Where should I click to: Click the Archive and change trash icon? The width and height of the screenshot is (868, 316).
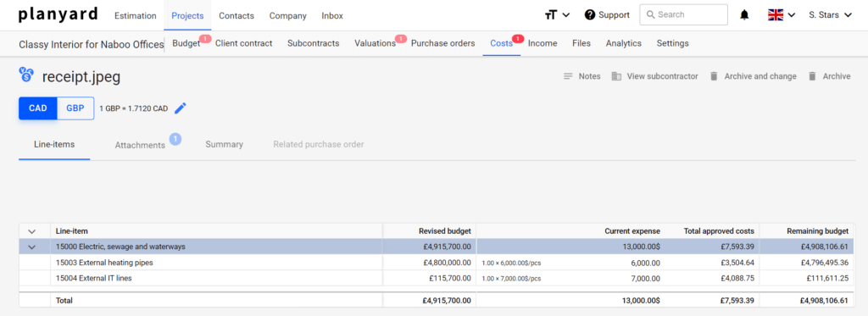(x=714, y=76)
